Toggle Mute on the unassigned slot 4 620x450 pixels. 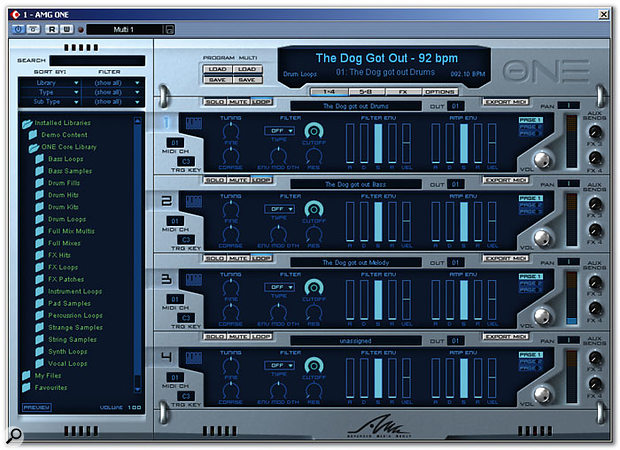(x=238, y=337)
